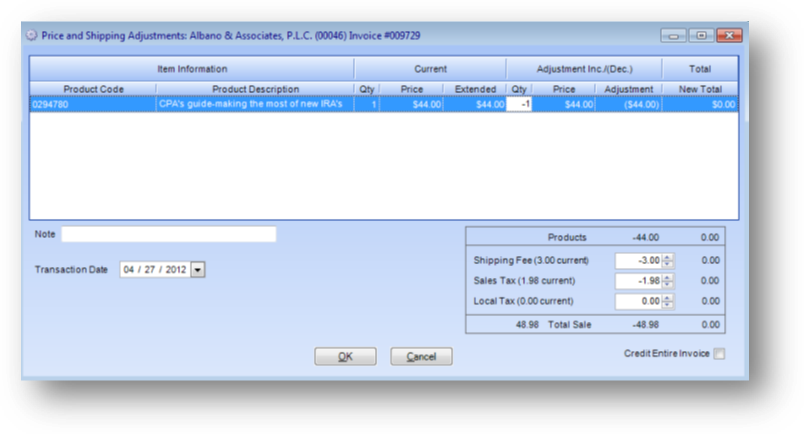Screen dimensions: 804x434
Task: Tick the Credit Entire Invoice checkbox
Action: pyautogui.click(x=719, y=353)
